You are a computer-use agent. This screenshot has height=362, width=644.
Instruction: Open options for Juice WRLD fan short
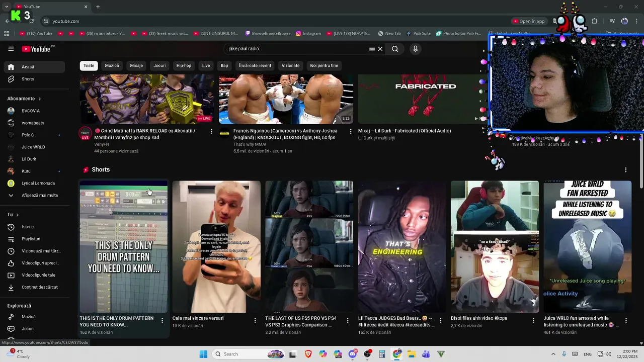tap(626, 320)
